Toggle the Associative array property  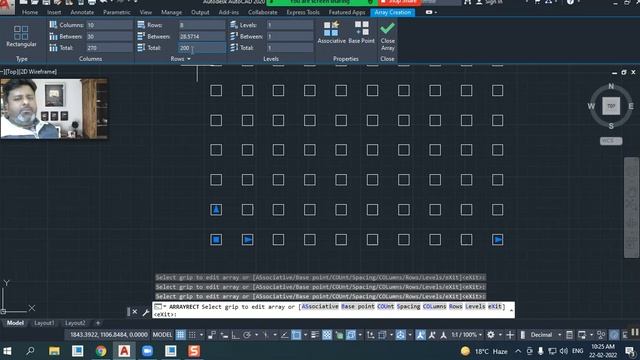[x=331, y=32]
